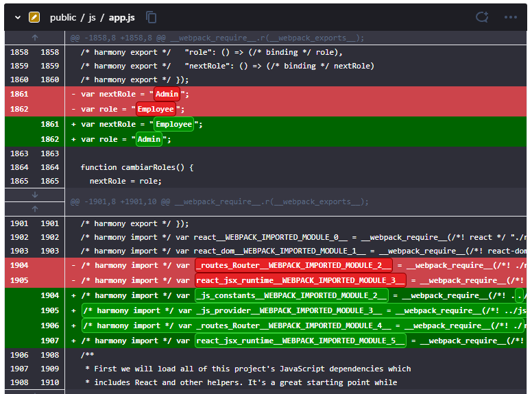This screenshot has height=394, width=532.
Task: Click new line number 1910
Action: pos(49,382)
